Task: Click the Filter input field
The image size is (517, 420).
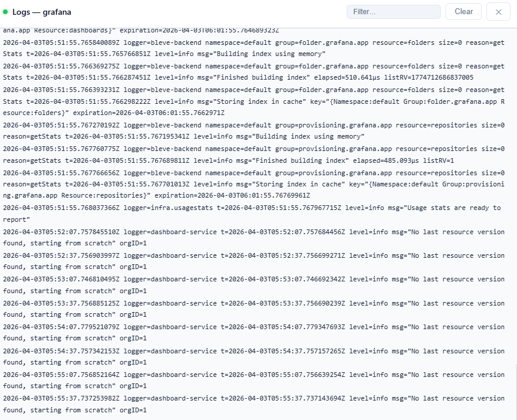Action: click(393, 12)
